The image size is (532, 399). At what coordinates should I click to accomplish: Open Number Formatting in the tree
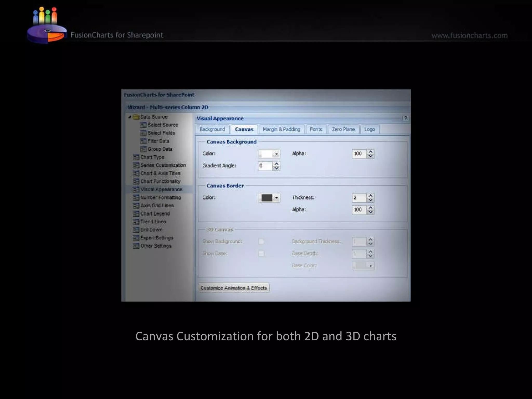pyautogui.click(x=161, y=197)
